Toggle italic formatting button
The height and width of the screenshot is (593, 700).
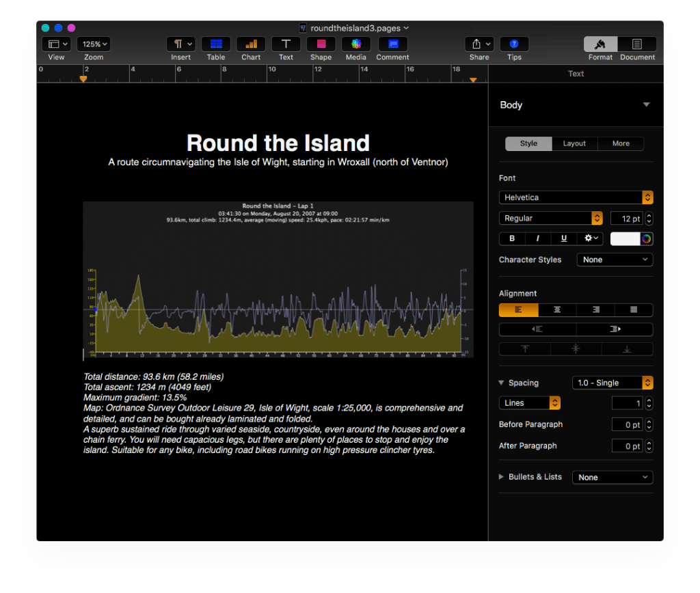[x=538, y=238]
